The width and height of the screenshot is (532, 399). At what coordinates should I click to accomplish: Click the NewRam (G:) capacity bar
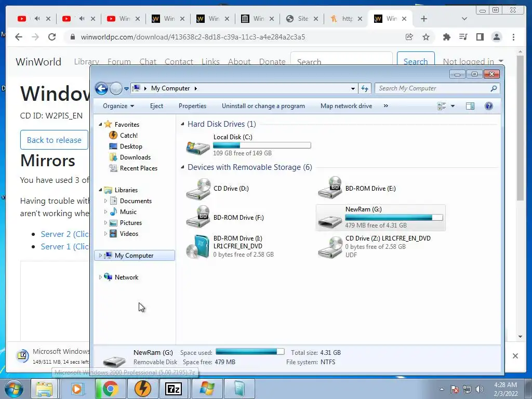tap(394, 218)
